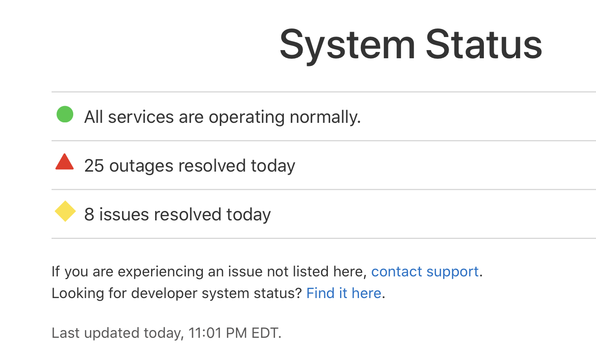
Task: Click the word outages in red triangle row
Action: coord(141,167)
